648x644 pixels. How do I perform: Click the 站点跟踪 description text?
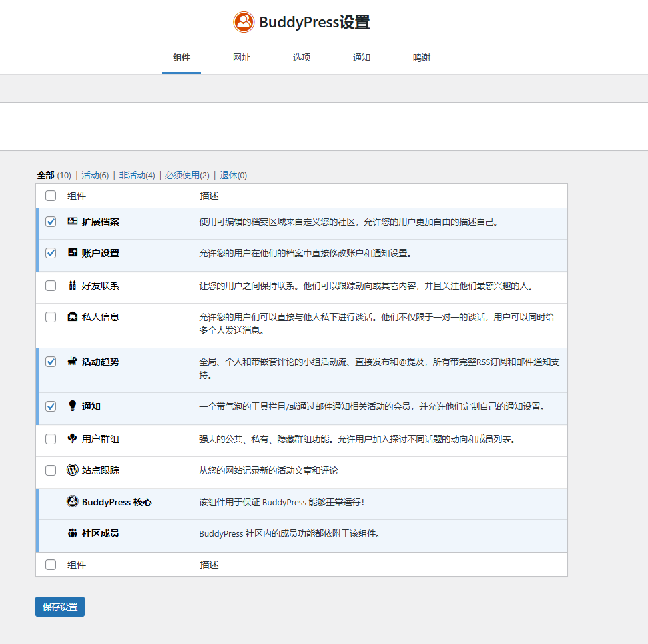268,470
